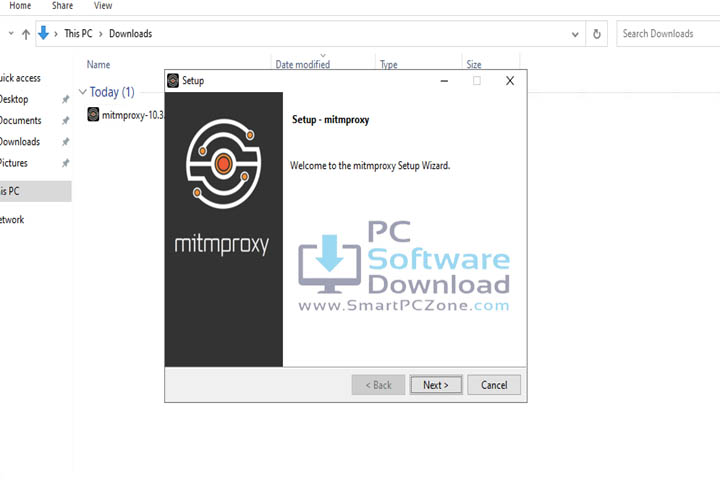Cancel the mitmproxy Setup wizard

point(494,384)
